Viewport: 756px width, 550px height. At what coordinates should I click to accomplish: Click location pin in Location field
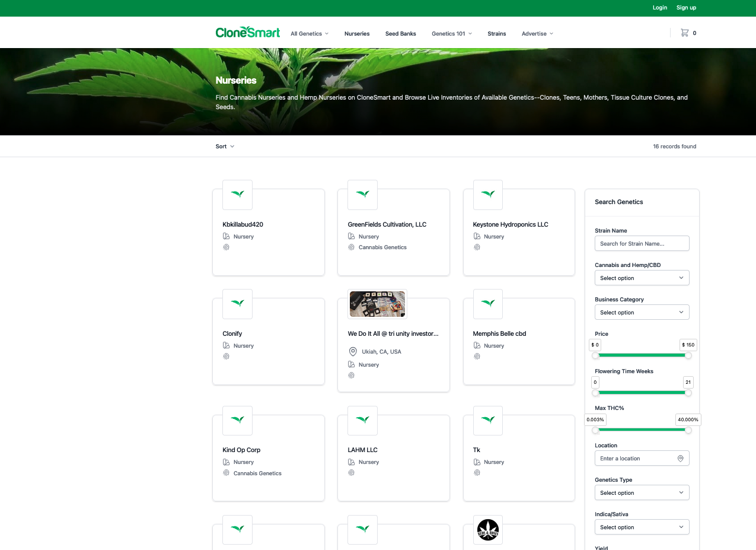(681, 459)
